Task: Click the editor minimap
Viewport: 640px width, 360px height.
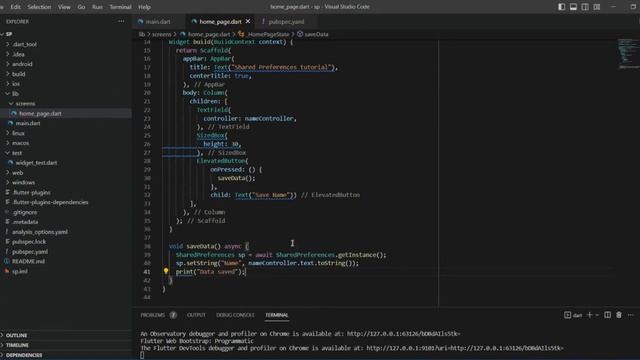Action: tap(628, 53)
